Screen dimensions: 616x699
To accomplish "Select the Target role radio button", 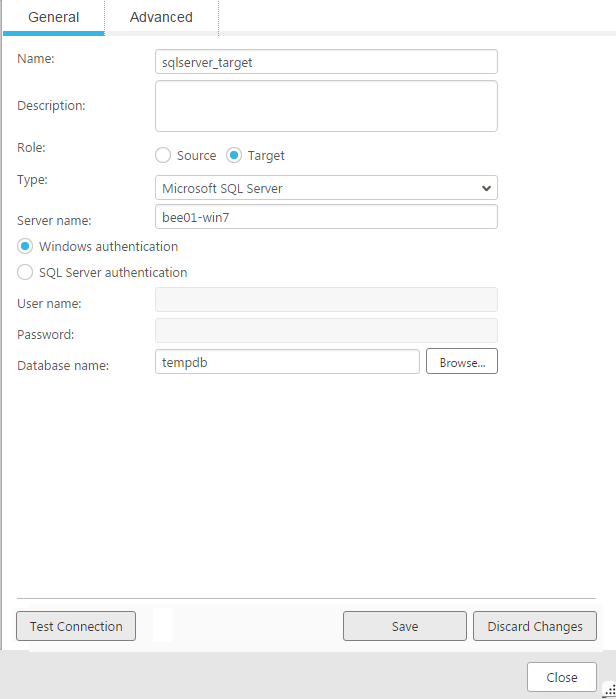I will 234,156.
